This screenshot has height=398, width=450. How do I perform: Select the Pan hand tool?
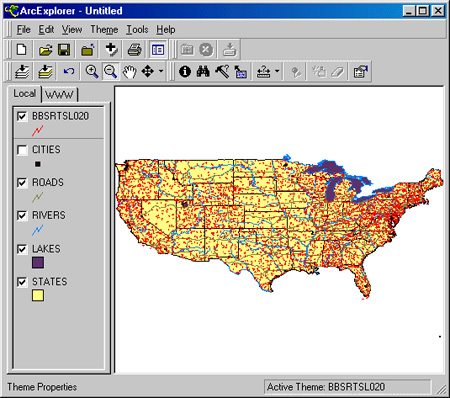point(129,71)
